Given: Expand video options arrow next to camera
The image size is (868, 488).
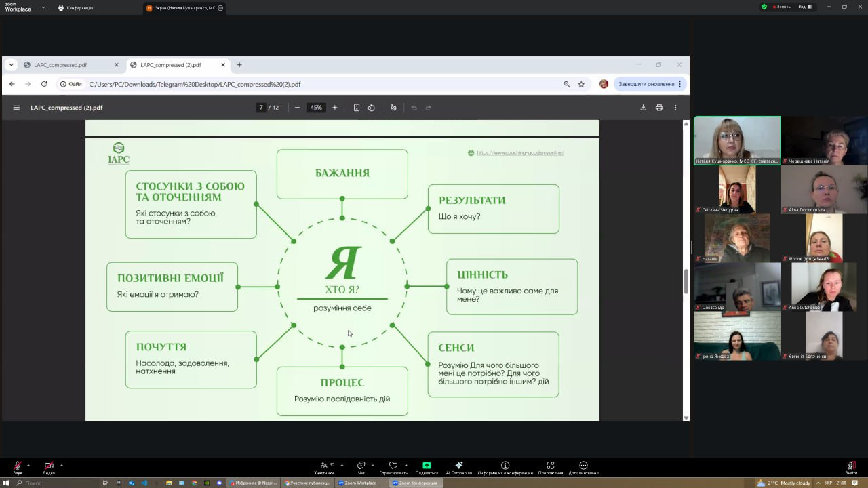Looking at the screenshot, I should 62,465.
